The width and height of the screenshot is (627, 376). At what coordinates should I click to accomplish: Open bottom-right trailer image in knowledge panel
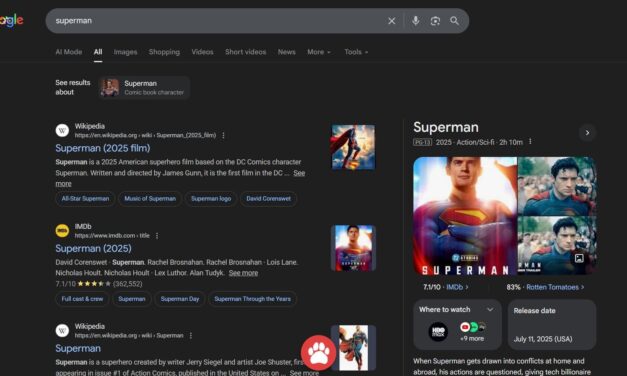coord(557,246)
